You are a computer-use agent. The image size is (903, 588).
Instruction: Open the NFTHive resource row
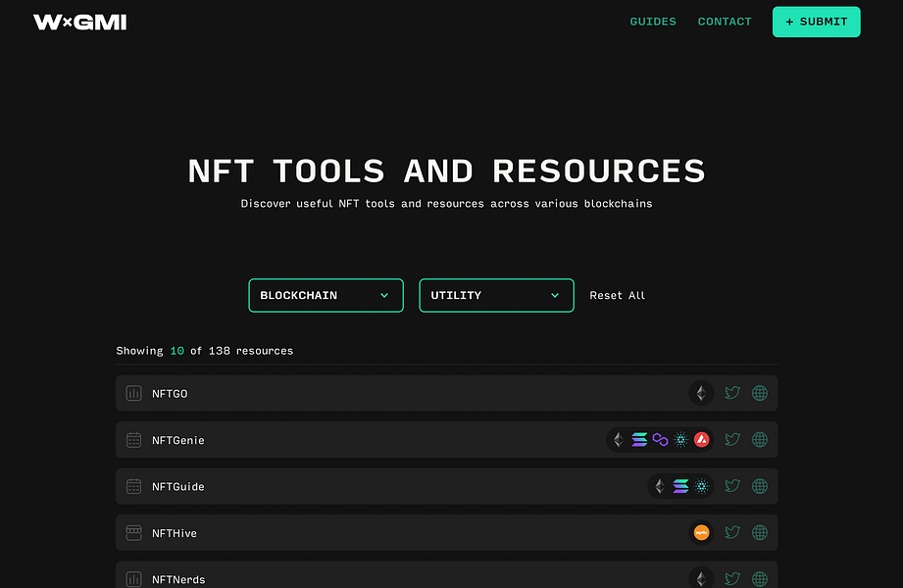tap(446, 533)
